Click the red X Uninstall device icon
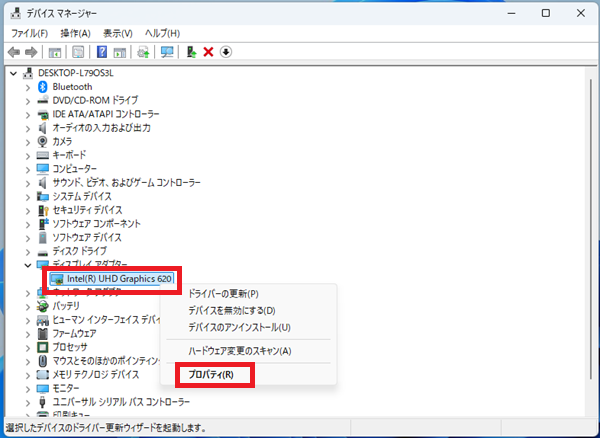Screen dimensions: 600x438 pos(208,52)
